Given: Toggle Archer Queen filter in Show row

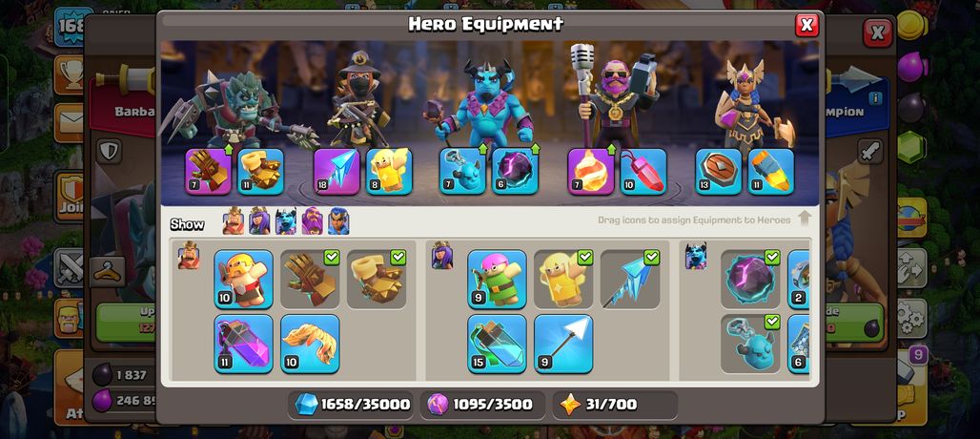Looking at the screenshot, I should coord(259,221).
